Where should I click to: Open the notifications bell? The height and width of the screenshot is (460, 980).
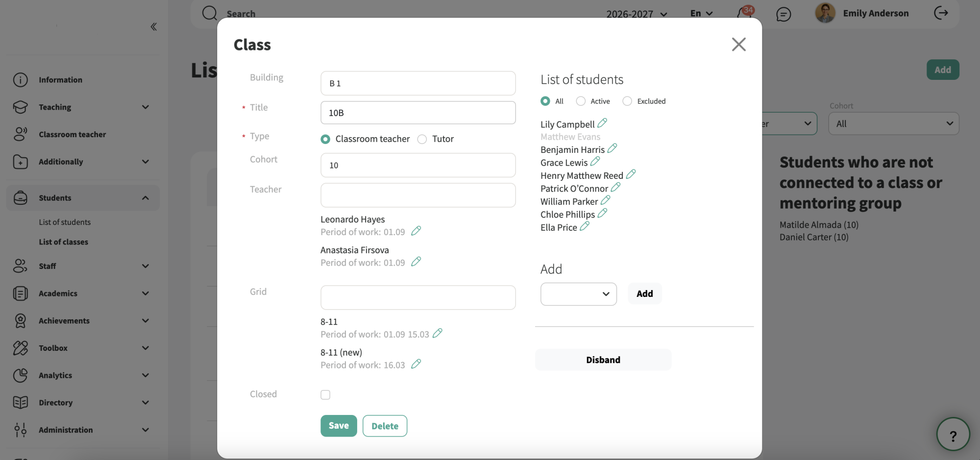[745, 13]
